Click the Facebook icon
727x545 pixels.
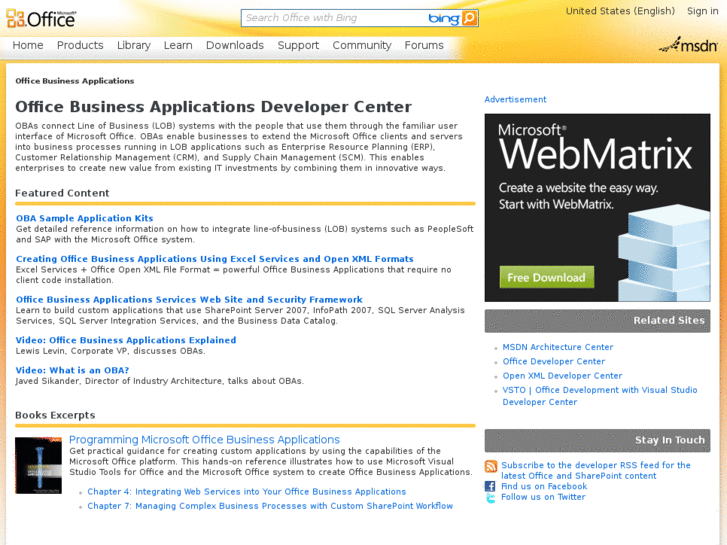pos(490,486)
